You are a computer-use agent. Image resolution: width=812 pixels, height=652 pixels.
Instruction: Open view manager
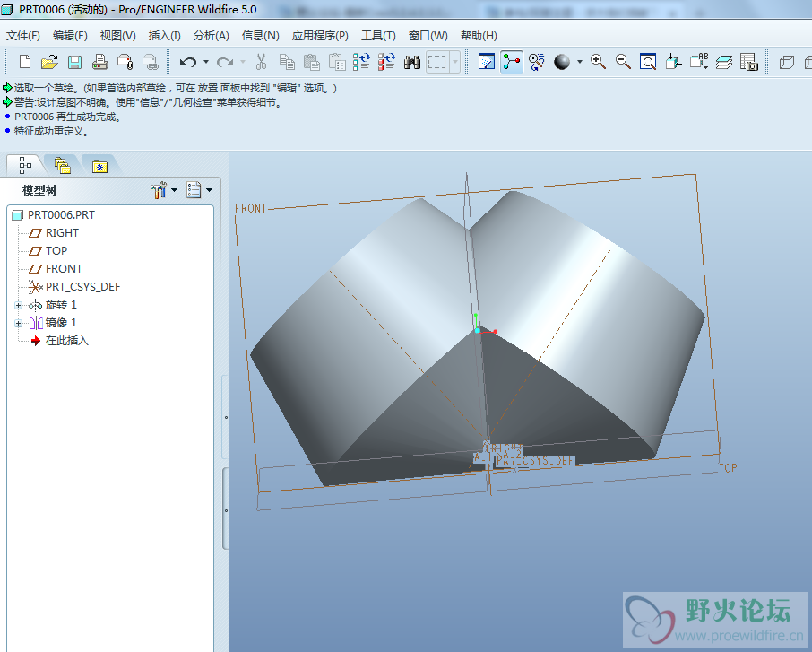[x=749, y=62]
